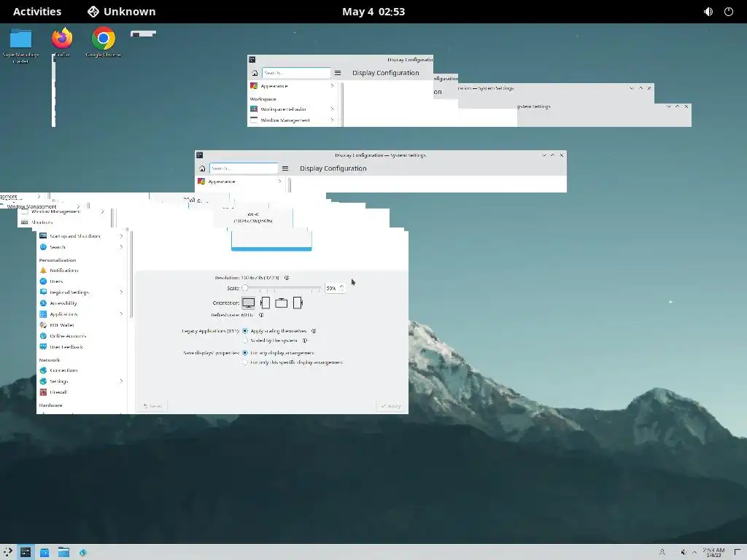The image size is (747, 560).
Task: Show info next to Apply scaling themselves
Action: point(314,331)
